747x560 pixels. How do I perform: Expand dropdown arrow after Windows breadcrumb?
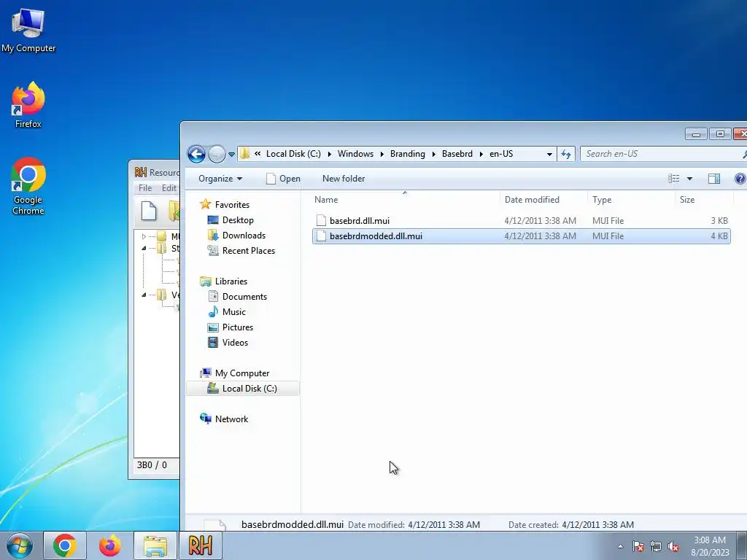point(382,155)
